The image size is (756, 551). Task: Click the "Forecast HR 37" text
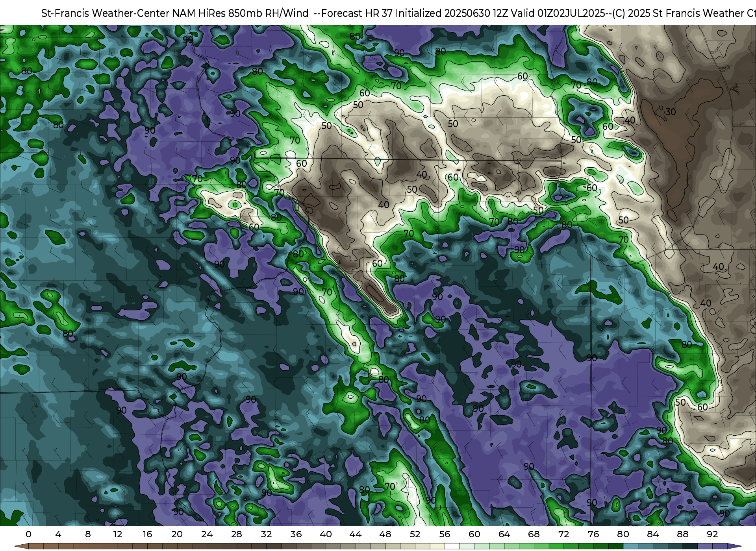pyautogui.click(x=357, y=13)
